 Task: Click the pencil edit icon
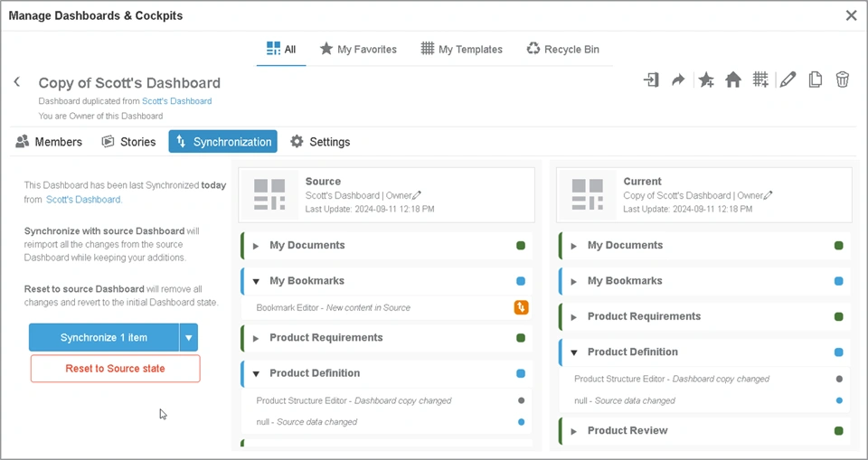click(788, 80)
